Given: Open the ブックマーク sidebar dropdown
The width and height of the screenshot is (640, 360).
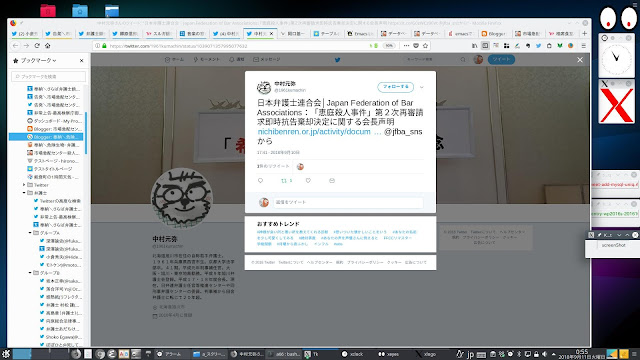Looking at the screenshot, I should point(39,60).
